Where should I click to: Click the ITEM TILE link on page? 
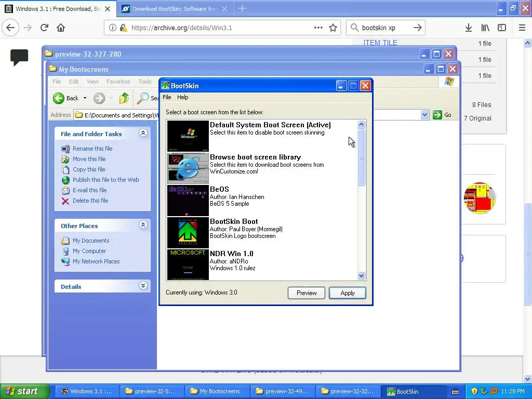click(x=380, y=43)
